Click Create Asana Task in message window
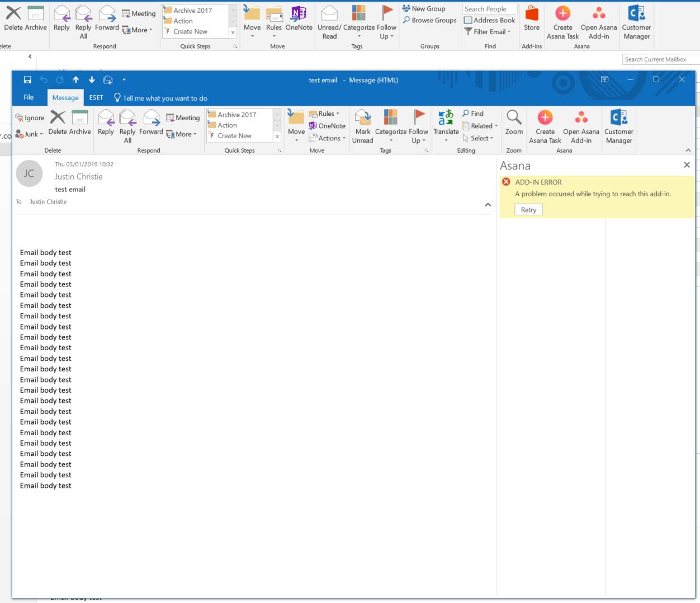 tap(545, 126)
